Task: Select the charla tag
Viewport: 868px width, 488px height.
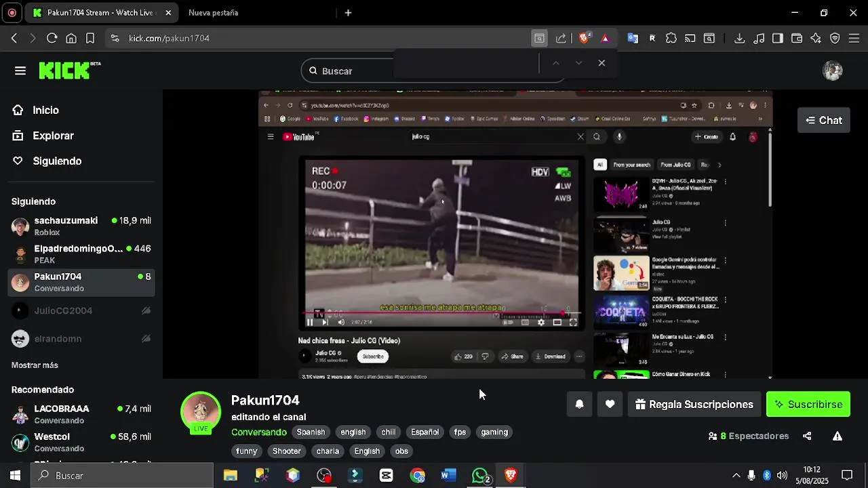Action: tap(328, 451)
